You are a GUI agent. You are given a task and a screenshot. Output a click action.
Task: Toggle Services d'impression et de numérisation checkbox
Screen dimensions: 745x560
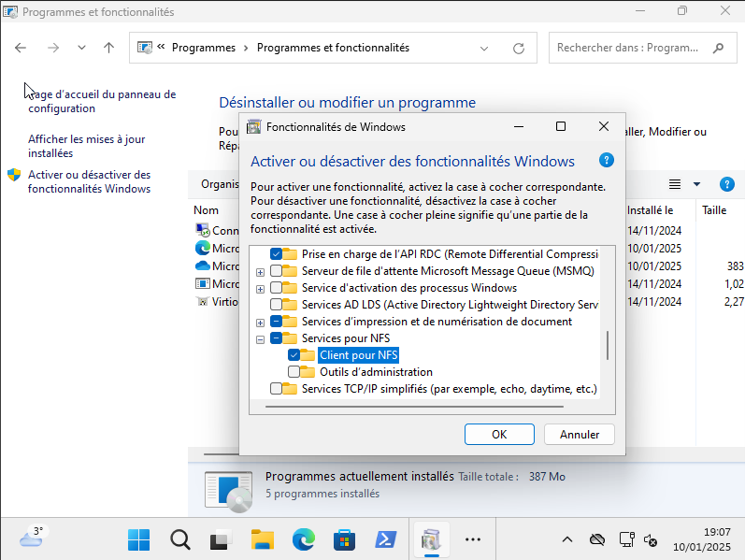point(276,322)
